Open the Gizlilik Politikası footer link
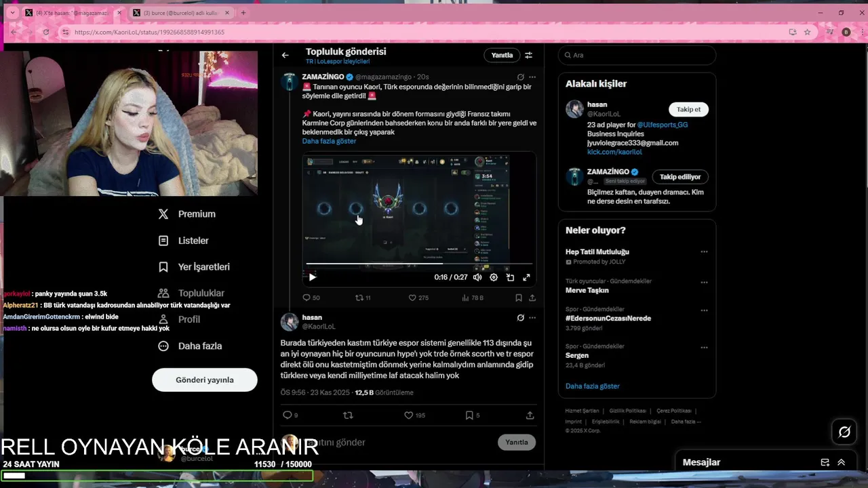 628,411
